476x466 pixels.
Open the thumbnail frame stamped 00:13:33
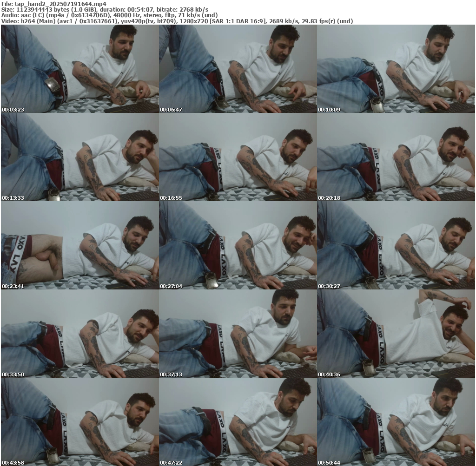point(80,157)
